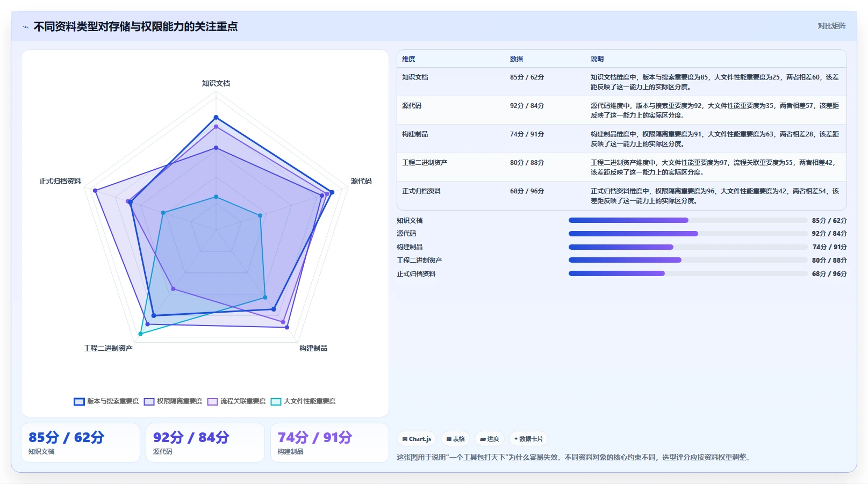Click the 说明 column header

click(x=597, y=59)
